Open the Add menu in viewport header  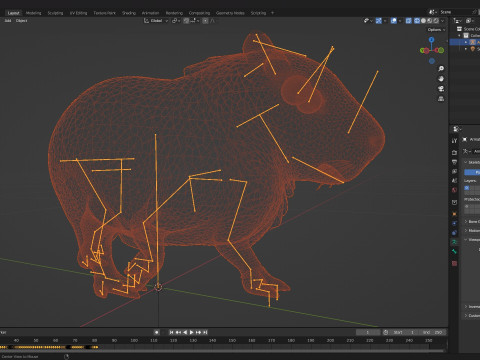coord(8,21)
